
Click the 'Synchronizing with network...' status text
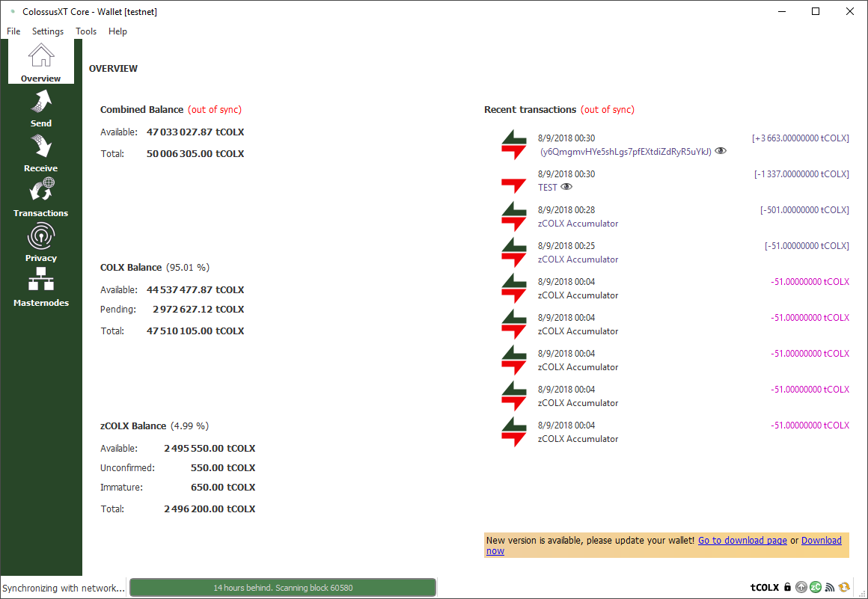pos(64,588)
